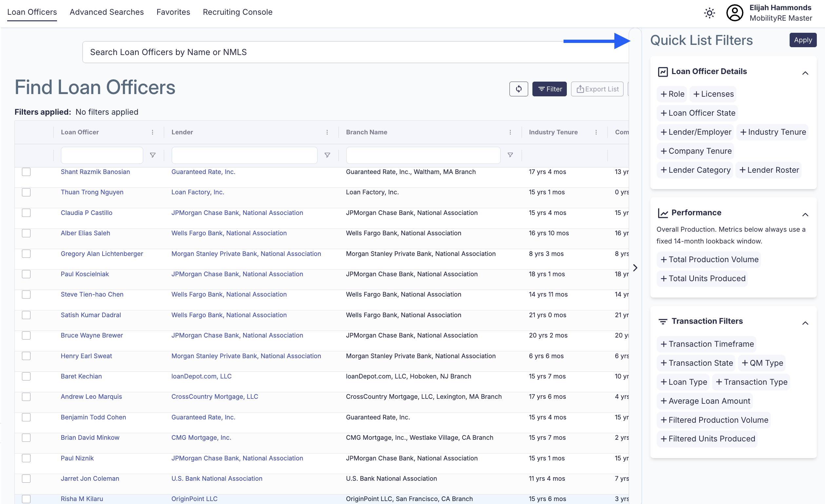The image size is (825, 504).
Task: Go to the Favorites tab
Action: tap(173, 12)
